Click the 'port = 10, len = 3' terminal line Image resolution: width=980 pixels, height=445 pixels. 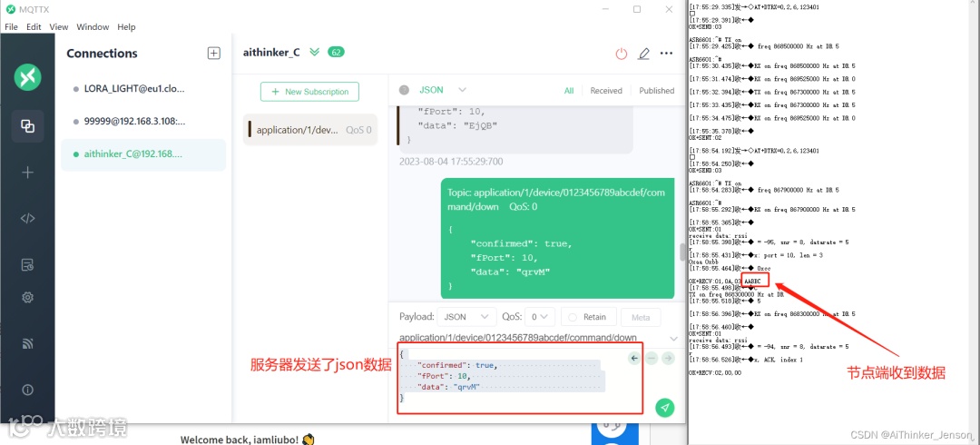(x=758, y=254)
